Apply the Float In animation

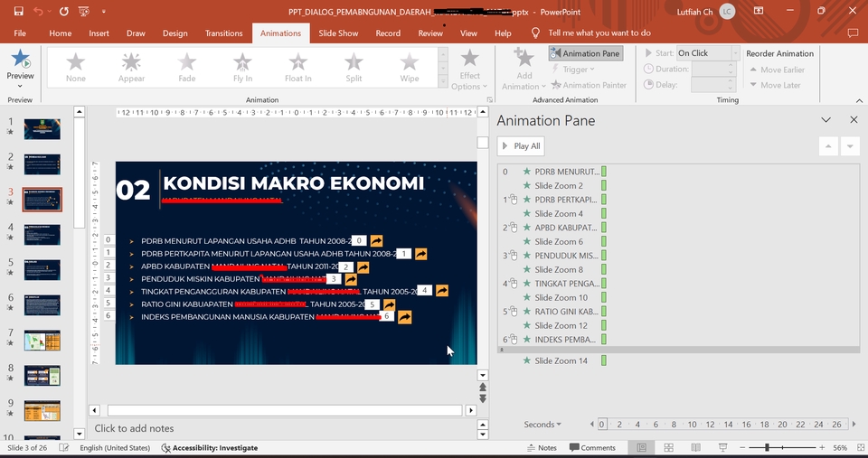pos(297,68)
